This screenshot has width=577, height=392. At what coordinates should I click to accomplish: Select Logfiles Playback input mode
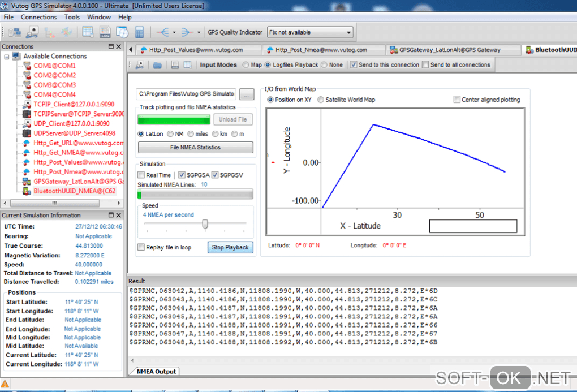268,65
